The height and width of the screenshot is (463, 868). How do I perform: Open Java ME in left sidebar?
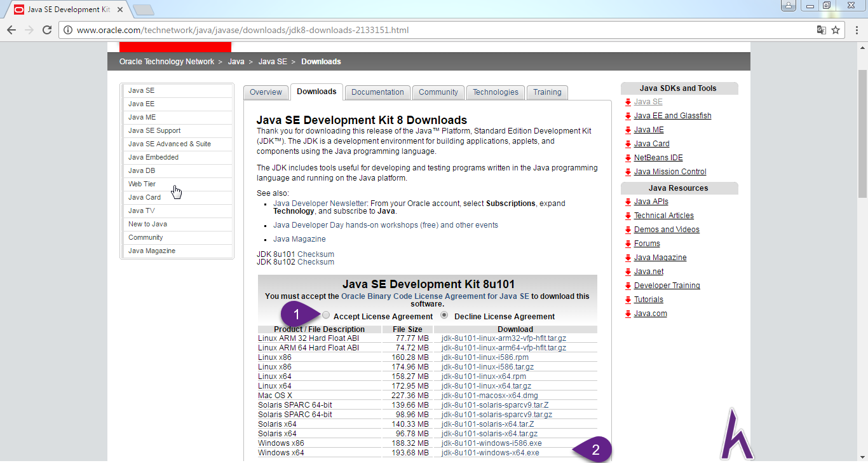tap(177, 117)
